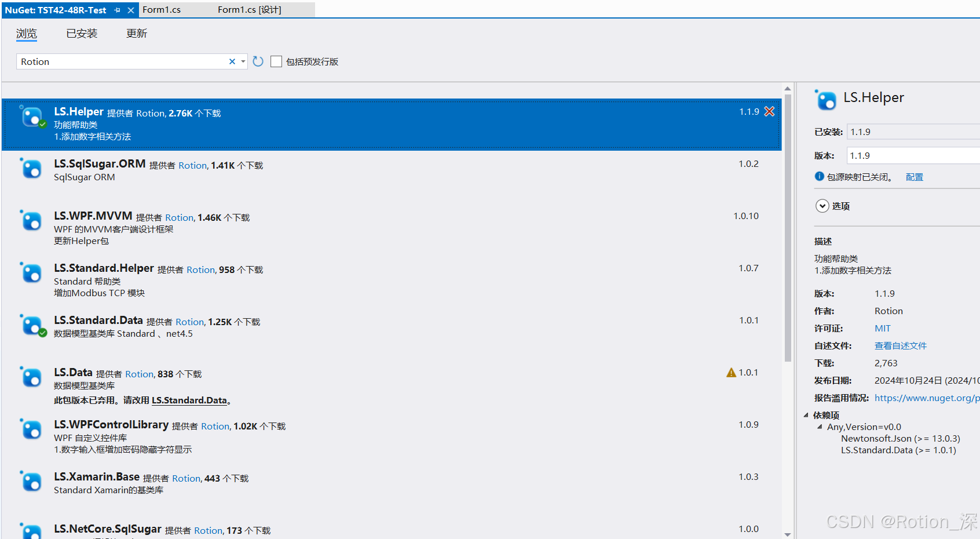Click Rotion author link on LS.SqlSugar.ORM row
This screenshot has width=980, height=539.
pyautogui.click(x=192, y=166)
